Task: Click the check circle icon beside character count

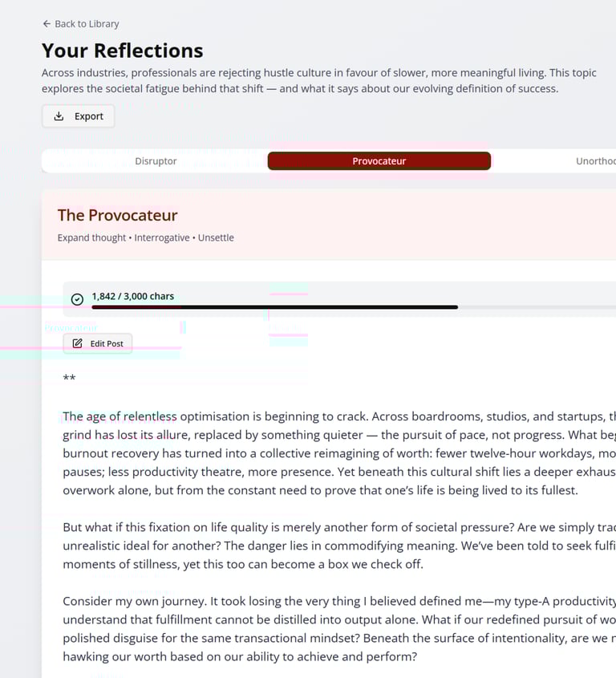Action: (x=77, y=299)
